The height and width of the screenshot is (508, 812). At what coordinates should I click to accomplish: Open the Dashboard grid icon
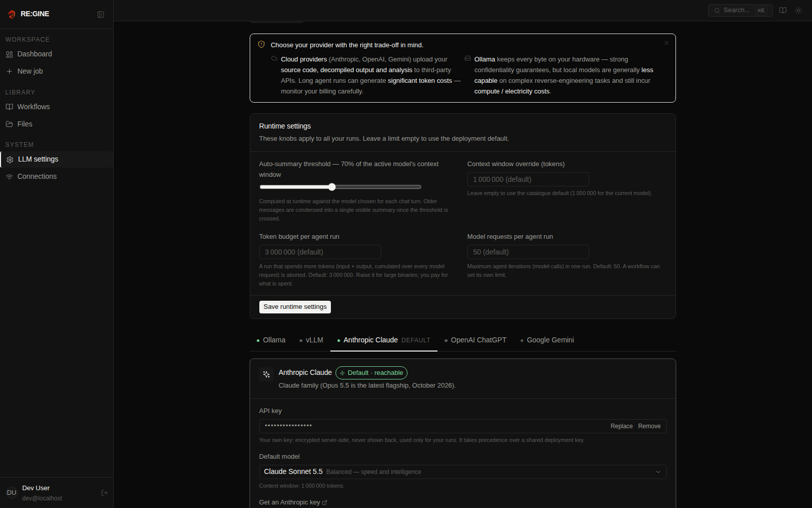[x=9, y=54]
